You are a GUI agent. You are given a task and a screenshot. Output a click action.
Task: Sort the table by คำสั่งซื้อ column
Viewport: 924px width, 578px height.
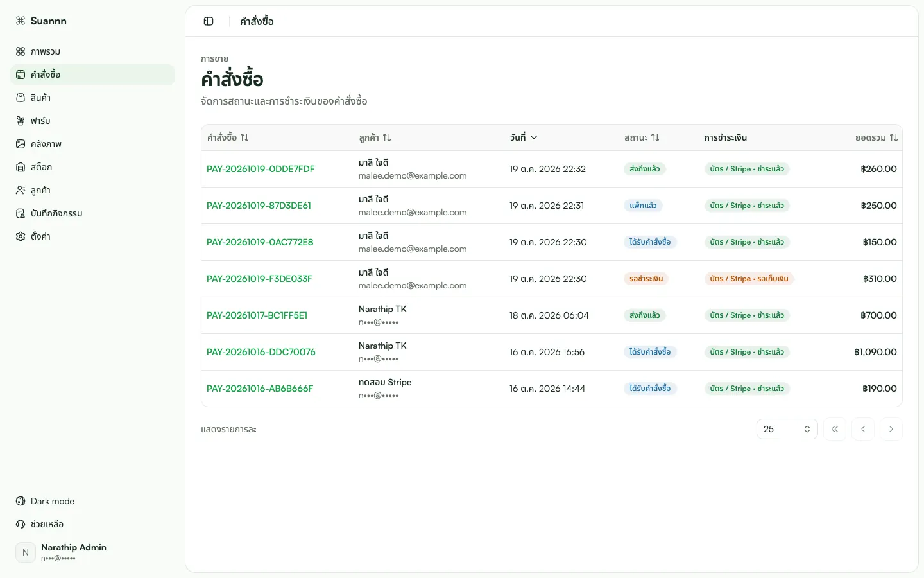228,137
